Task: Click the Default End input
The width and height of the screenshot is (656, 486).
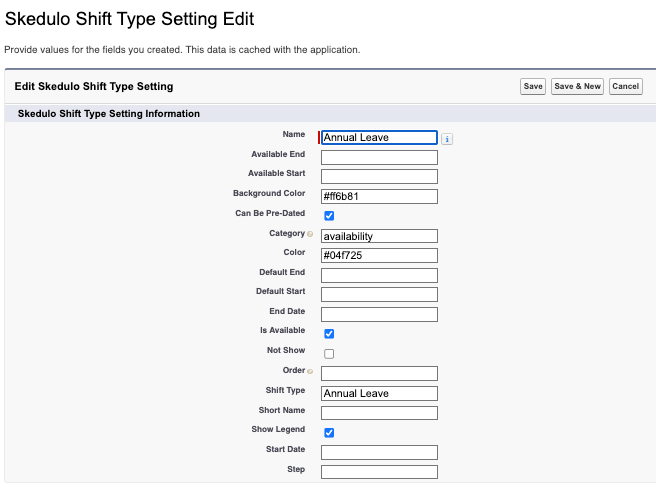Action: (379, 276)
